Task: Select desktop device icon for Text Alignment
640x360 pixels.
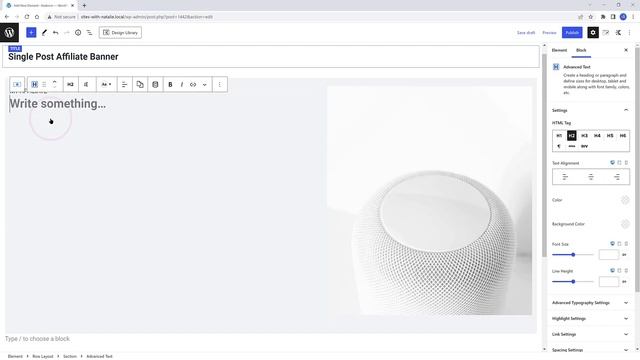Action: click(x=612, y=163)
